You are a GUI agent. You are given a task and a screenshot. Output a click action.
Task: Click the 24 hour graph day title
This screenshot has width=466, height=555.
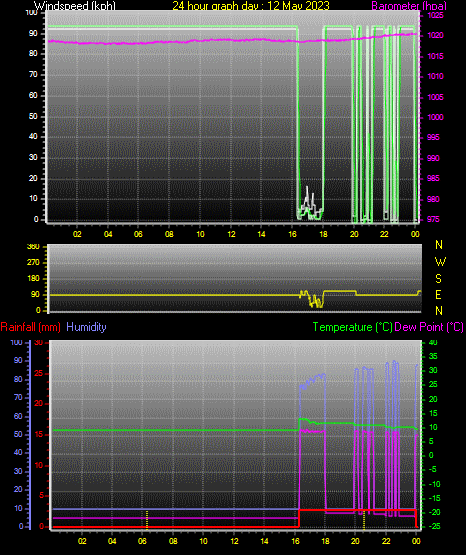251,6
